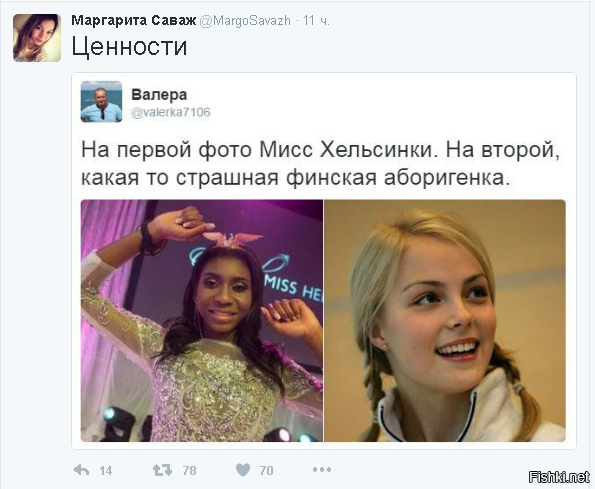
Task: Open the three-dots more options menu
Action: click(322, 470)
